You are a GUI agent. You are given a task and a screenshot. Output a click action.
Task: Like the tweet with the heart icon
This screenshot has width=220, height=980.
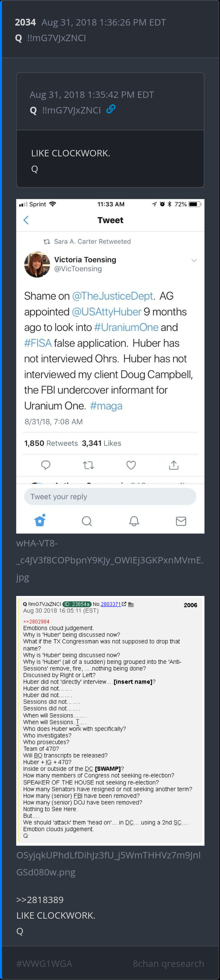click(x=131, y=465)
